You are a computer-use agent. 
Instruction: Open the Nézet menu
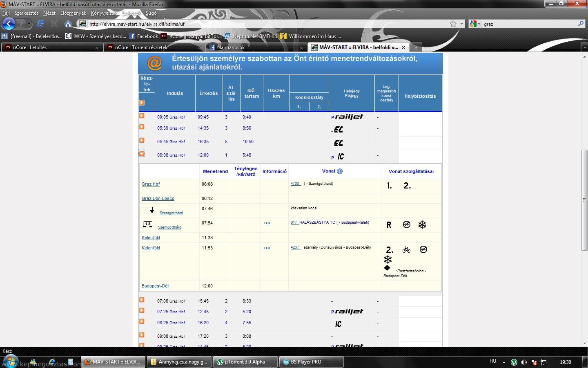pos(49,13)
